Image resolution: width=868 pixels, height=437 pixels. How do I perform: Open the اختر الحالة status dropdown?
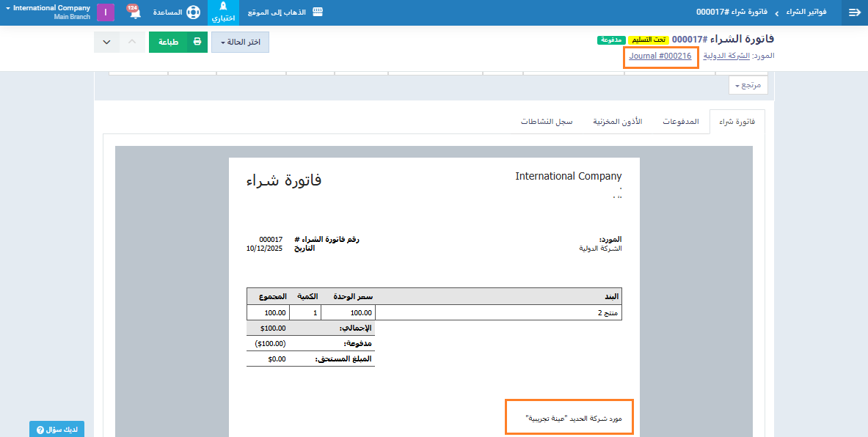pyautogui.click(x=240, y=42)
